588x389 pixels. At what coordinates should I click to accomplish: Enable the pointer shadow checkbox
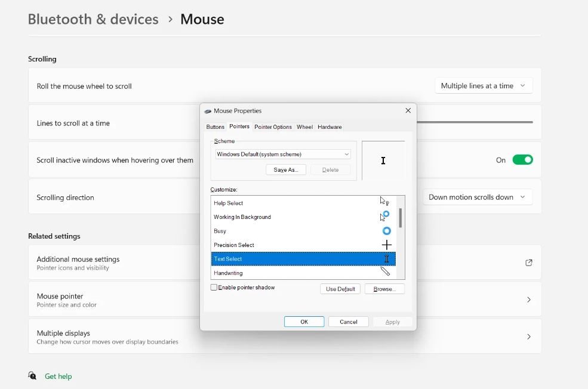(x=213, y=287)
